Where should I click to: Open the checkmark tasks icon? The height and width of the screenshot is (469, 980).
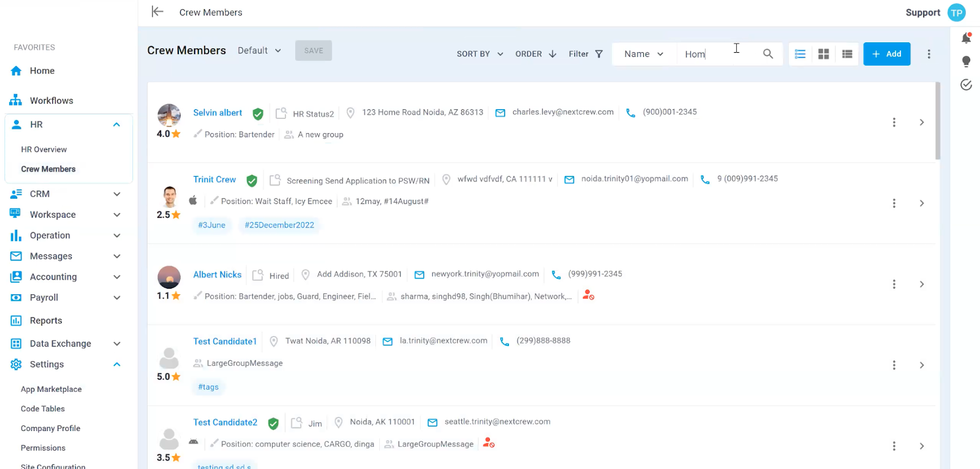click(x=966, y=85)
